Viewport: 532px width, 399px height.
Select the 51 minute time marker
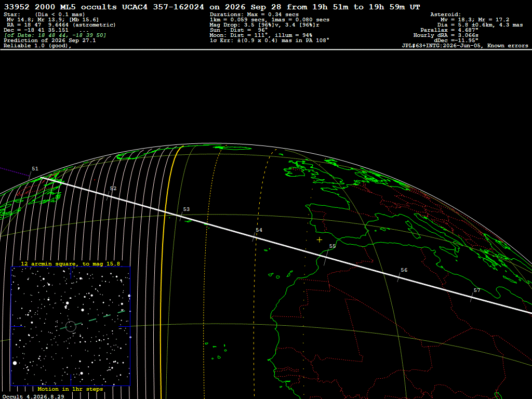coord(35,169)
